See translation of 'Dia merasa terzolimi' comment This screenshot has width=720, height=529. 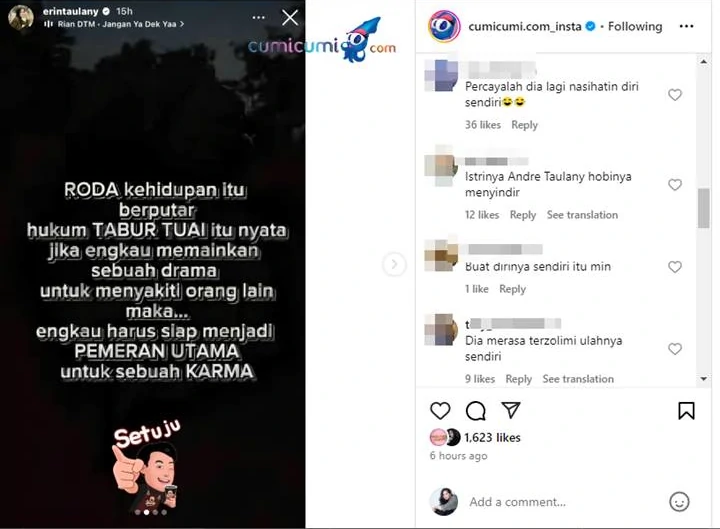coord(578,379)
